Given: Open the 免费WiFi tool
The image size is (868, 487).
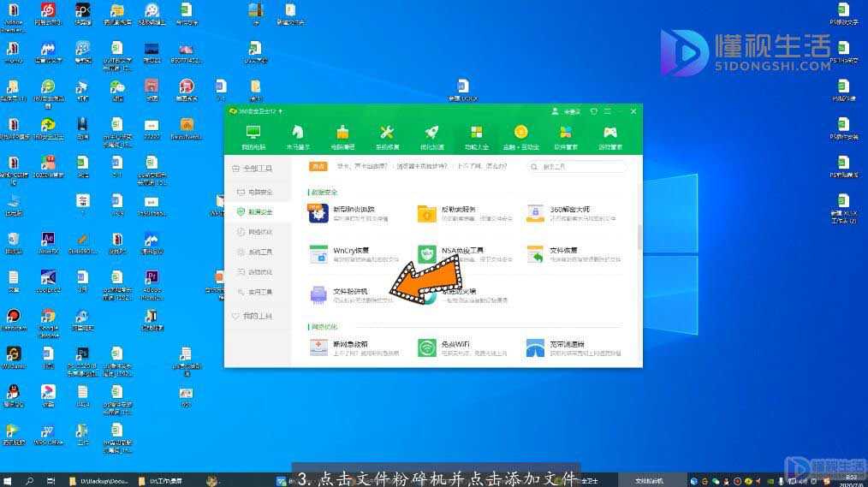Looking at the screenshot, I should point(461,348).
